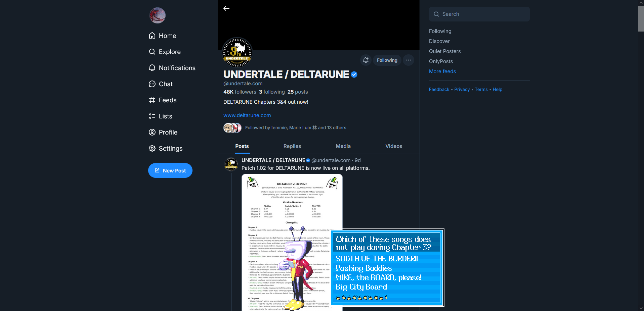Open the Feeds hashtag item
This screenshot has width=644, height=311.
(163, 100)
